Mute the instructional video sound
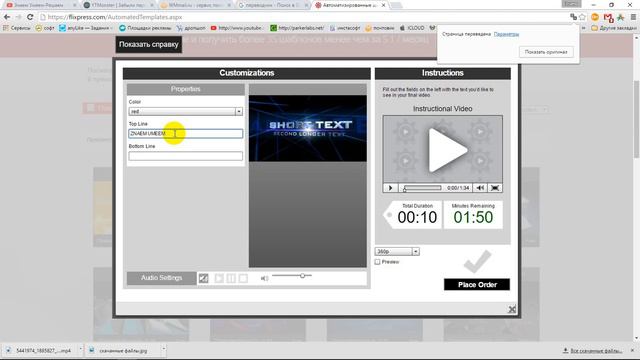The image size is (640, 360). point(480,188)
